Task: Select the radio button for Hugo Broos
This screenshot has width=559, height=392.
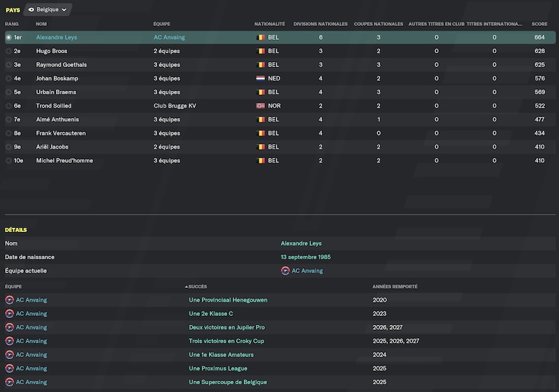Action: coord(8,51)
